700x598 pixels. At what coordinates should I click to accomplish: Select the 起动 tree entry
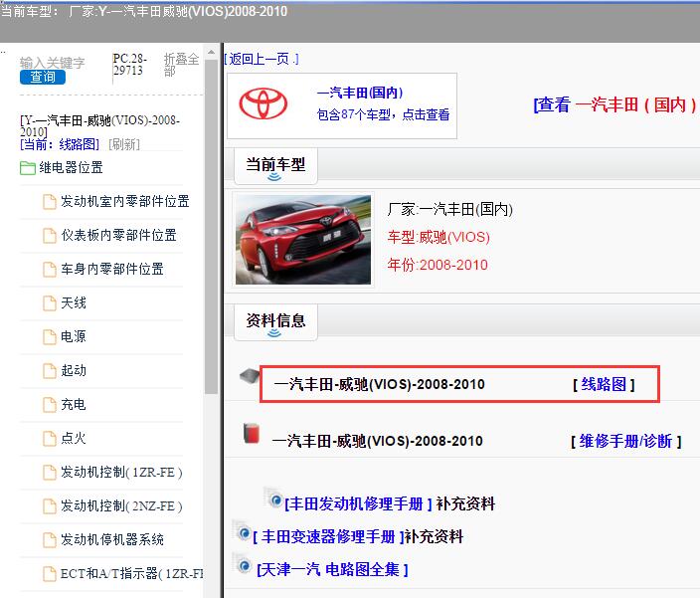(74, 370)
